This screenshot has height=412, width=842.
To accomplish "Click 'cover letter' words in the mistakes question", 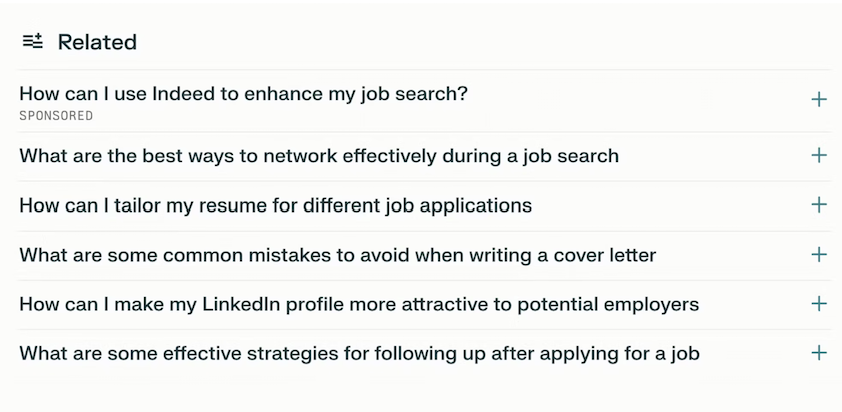I will pos(604,255).
